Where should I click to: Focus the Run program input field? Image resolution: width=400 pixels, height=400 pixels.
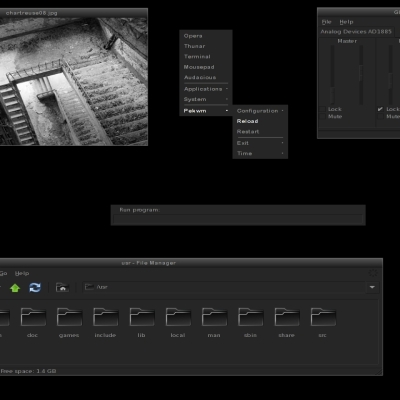point(238,219)
